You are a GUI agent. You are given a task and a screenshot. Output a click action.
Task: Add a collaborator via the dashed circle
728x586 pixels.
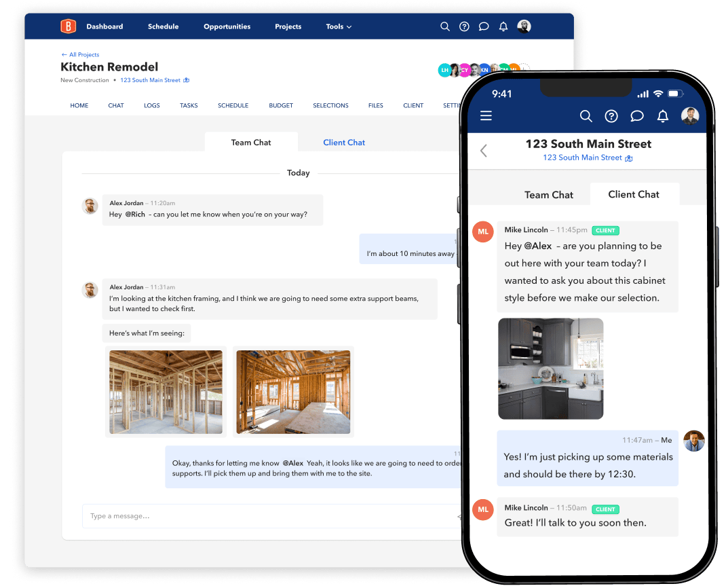tap(523, 67)
